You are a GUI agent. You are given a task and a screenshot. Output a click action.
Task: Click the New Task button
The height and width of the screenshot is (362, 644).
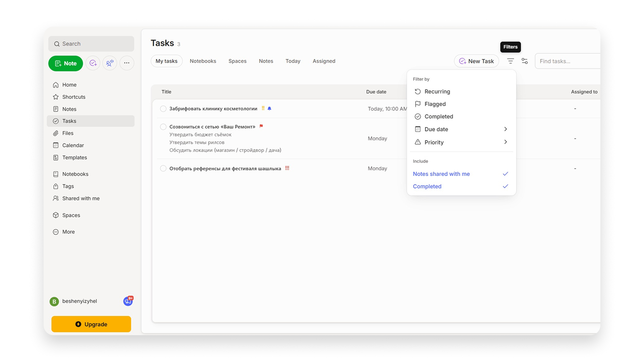(476, 61)
